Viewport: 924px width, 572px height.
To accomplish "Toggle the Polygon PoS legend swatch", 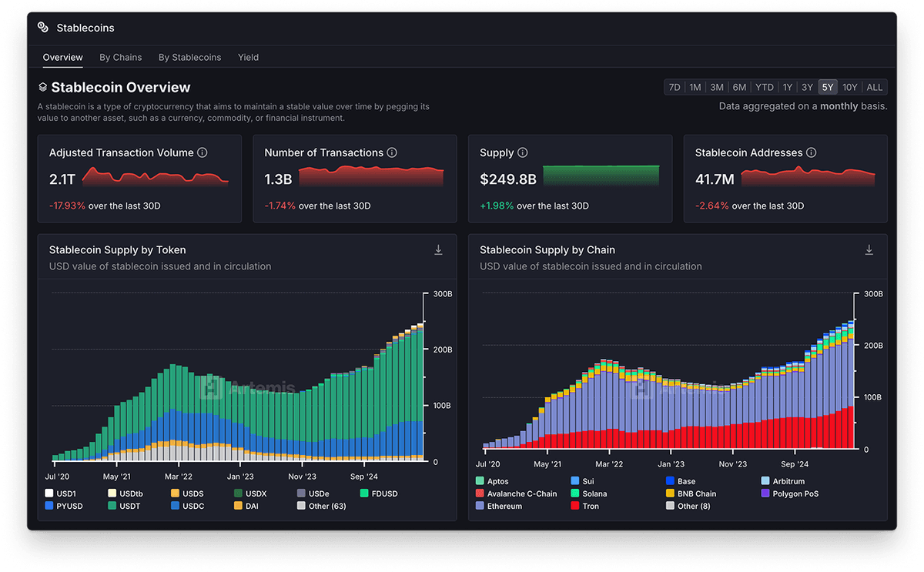I will point(765,493).
